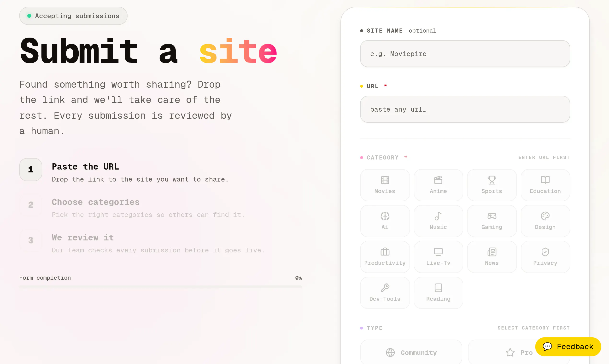Click the Accepting submissions status badge
This screenshot has height=364, width=609.
73,16
